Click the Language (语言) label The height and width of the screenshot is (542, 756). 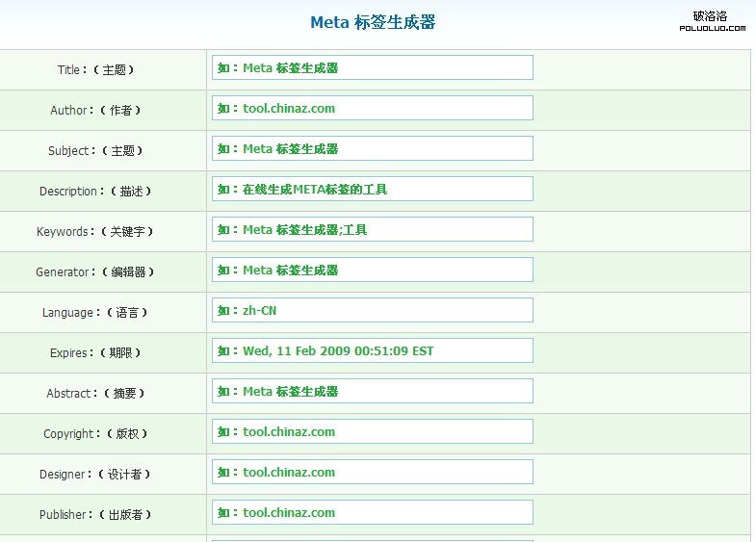tap(95, 313)
